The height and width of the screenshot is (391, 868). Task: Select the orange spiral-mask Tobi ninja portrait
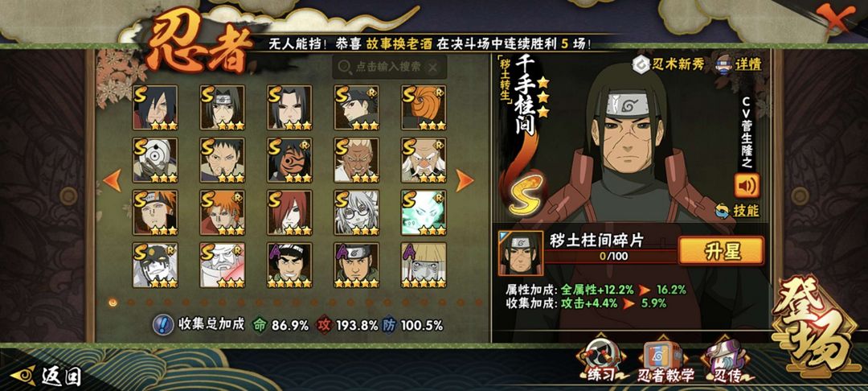click(x=424, y=108)
